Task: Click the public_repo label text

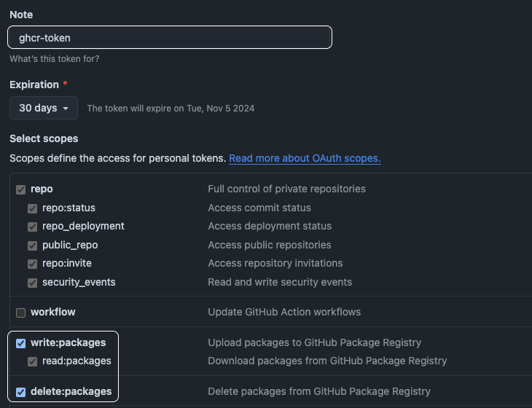Action: (70, 245)
